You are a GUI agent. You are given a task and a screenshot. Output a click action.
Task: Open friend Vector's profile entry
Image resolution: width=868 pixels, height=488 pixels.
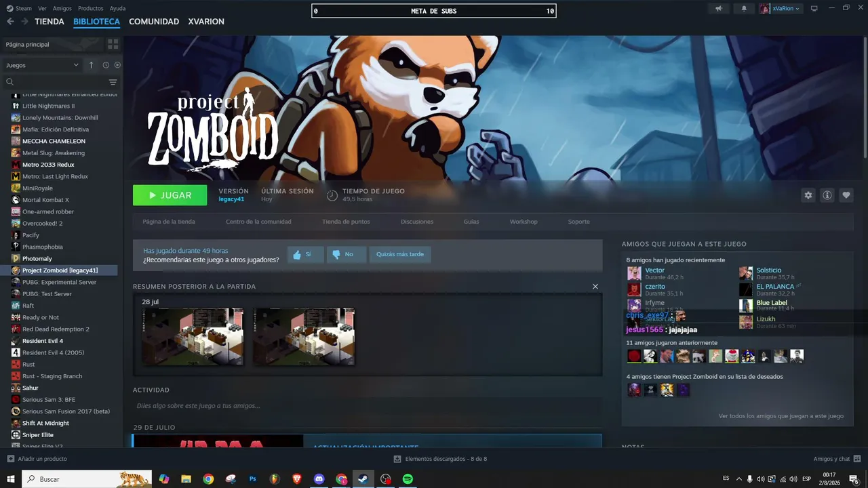(x=655, y=273)
